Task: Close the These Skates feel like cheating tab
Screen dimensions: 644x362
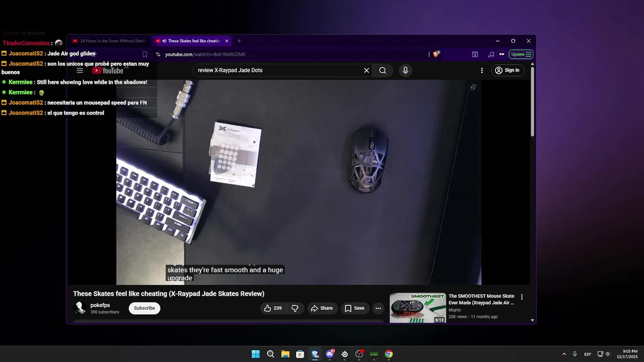Action: pyautogui.click(x=227, y=41)
